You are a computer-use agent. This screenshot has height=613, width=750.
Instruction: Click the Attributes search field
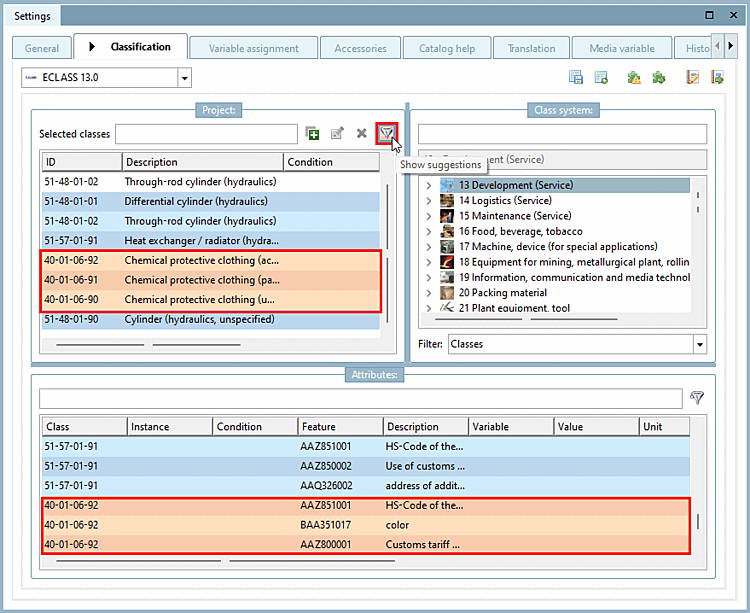click(361, 398)
